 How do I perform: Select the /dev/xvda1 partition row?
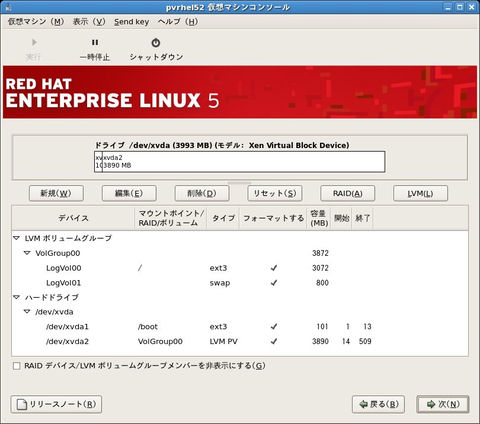point(240,327)
